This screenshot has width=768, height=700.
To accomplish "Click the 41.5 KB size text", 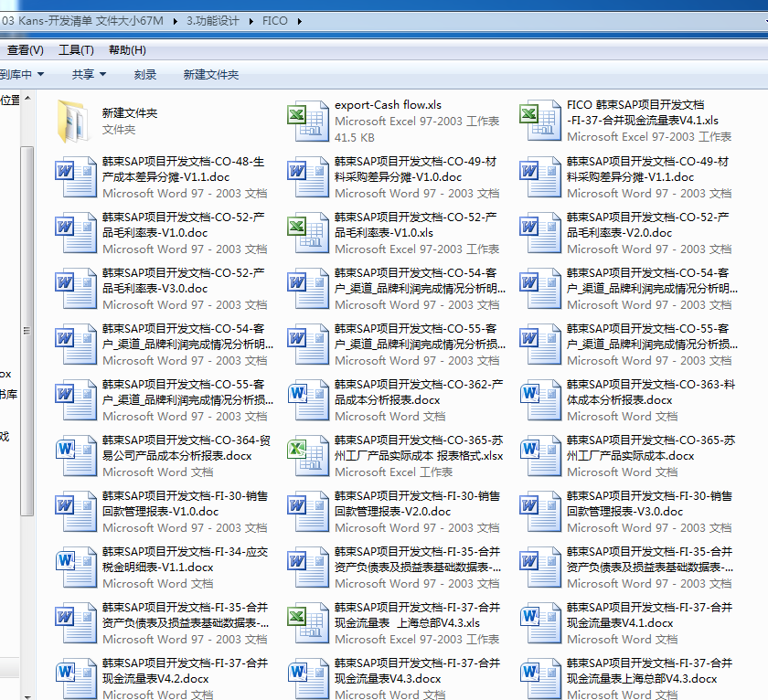I will (355, 138).
